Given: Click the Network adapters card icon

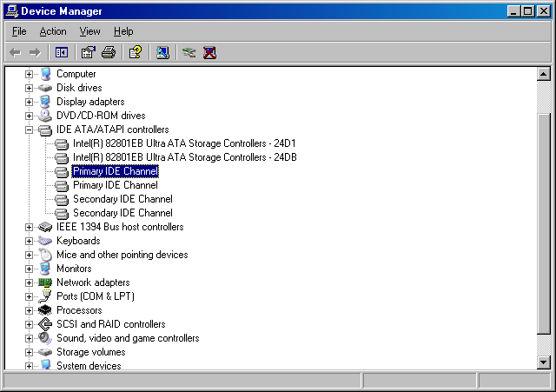Looking at the screenshot, I should [45, 282].
